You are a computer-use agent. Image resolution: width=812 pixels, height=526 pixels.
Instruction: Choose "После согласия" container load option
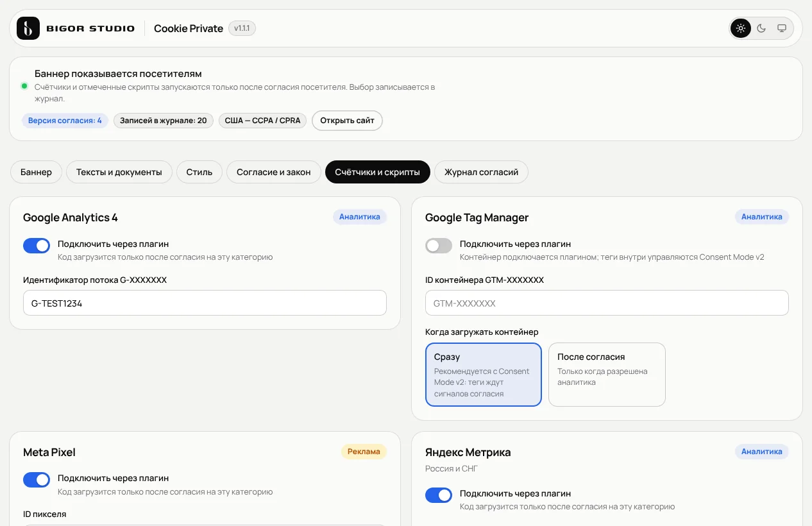pos(607,375)
